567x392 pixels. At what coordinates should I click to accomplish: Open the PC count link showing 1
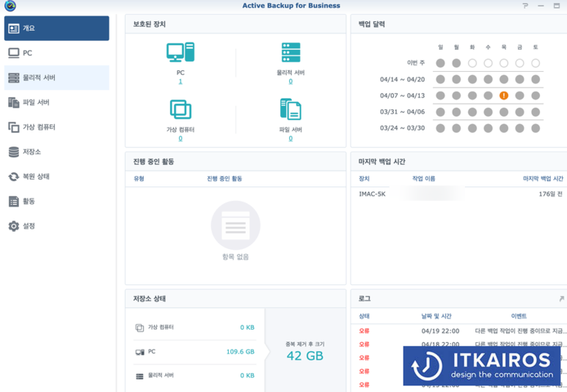[x=180, y=81]
